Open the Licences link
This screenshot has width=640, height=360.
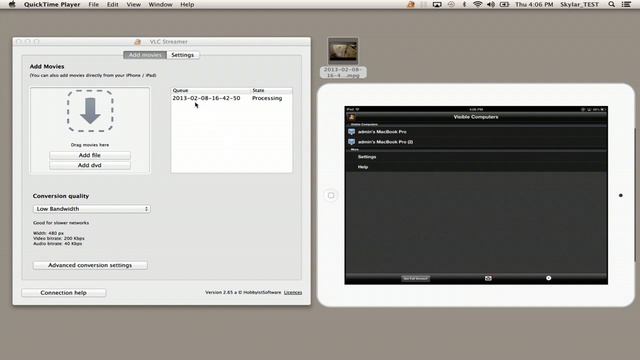[x=293, y=292]
